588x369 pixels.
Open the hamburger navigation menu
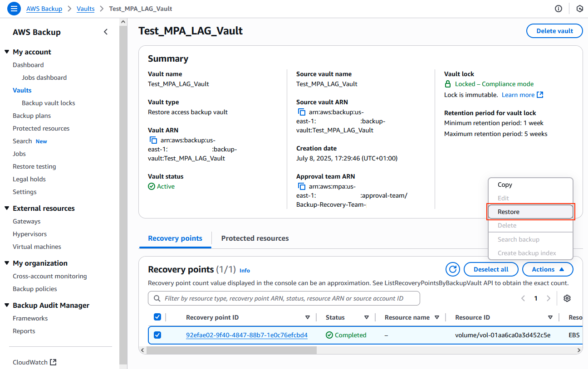coord(14,9)
